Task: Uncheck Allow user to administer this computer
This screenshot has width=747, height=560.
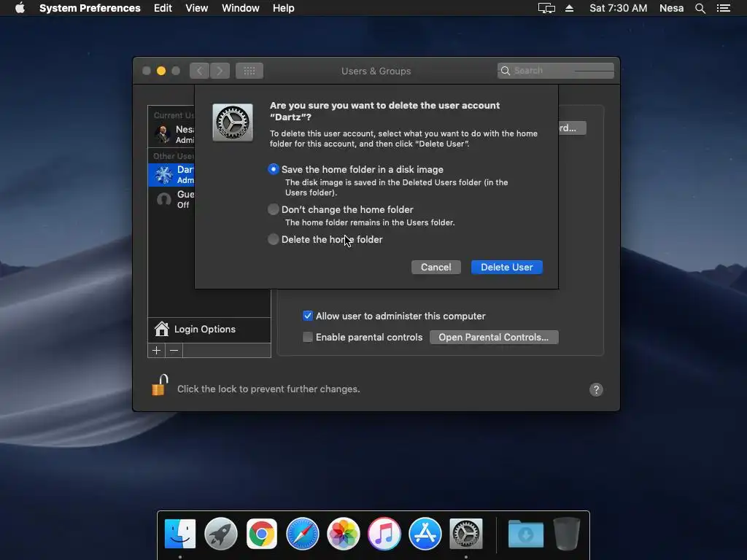Action: pyautogui.click(x=308, y=316)
